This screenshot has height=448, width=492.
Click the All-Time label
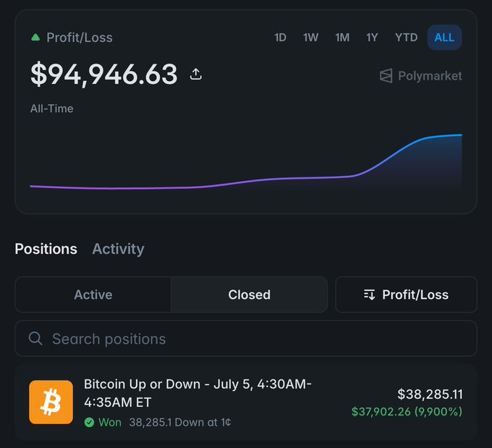(x=52, y=109)
